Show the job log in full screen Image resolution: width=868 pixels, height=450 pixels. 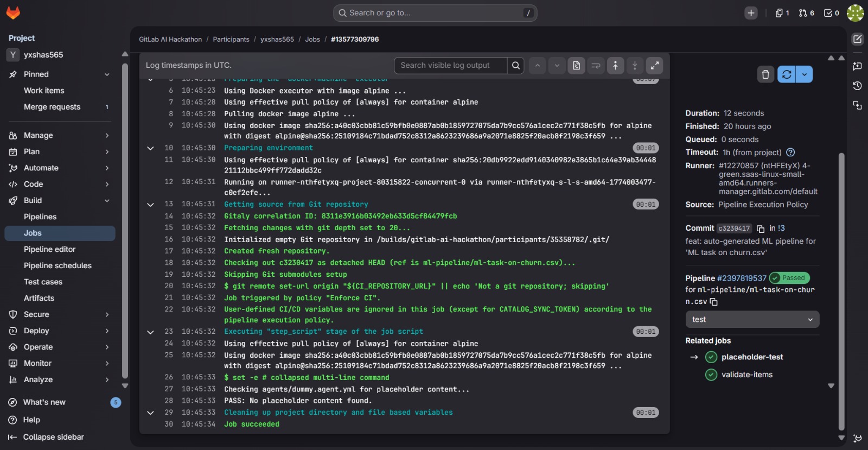tap(655, 65)
